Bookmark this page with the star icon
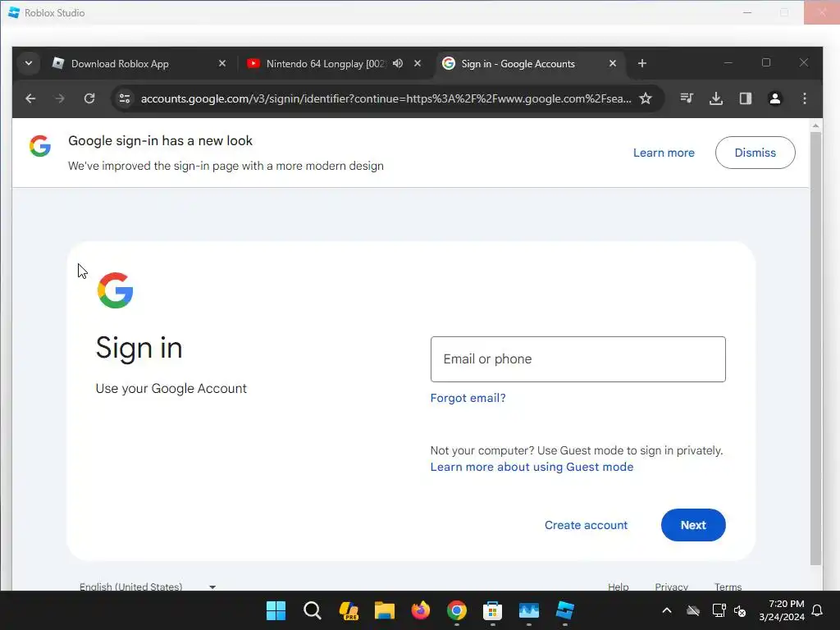 (x=646, y=98)
